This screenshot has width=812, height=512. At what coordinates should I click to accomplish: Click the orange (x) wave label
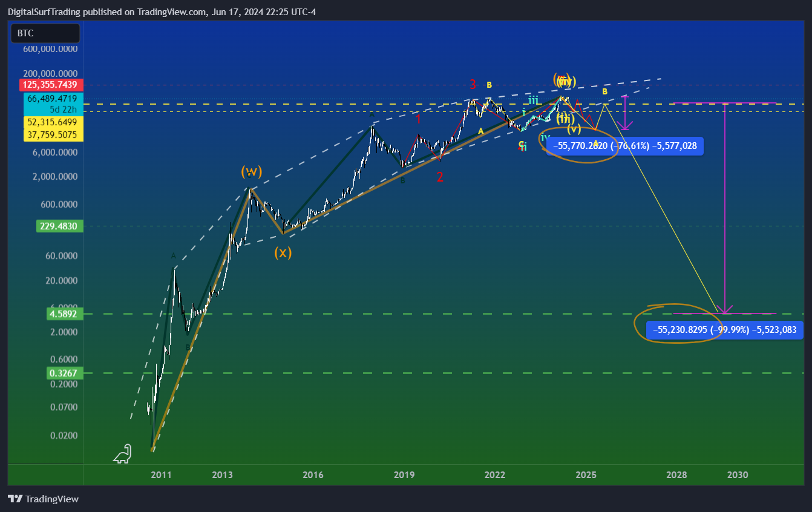pyautogui.click(x=283, y=252)
